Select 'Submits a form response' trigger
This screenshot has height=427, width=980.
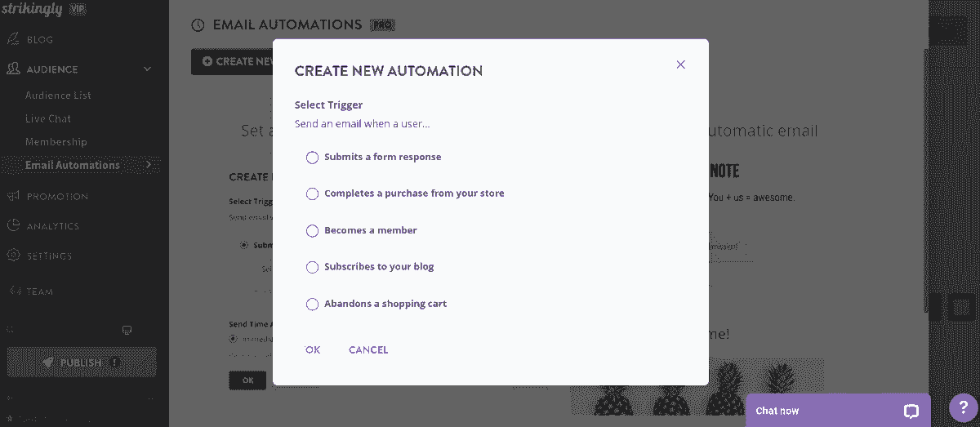click(312, 158)
